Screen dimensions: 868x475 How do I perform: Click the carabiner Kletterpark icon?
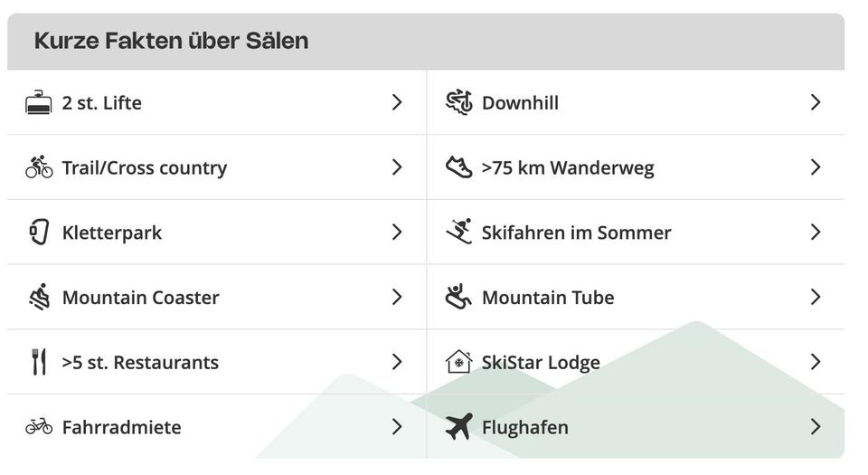tap(39, 233)
